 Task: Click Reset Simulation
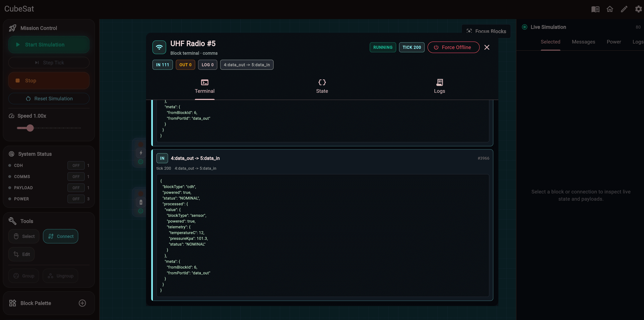pos(49,99)
